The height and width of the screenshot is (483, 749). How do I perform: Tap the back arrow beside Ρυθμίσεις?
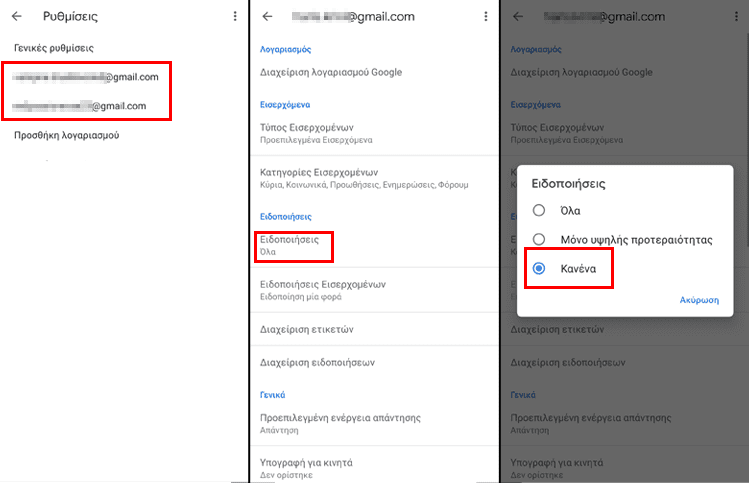click(x=17, y=16)
